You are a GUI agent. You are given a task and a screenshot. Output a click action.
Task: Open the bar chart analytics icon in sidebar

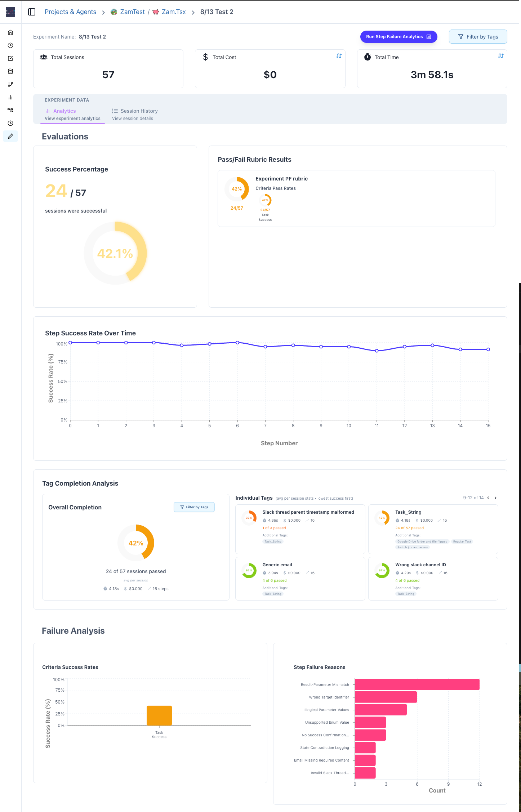(10, 97)
